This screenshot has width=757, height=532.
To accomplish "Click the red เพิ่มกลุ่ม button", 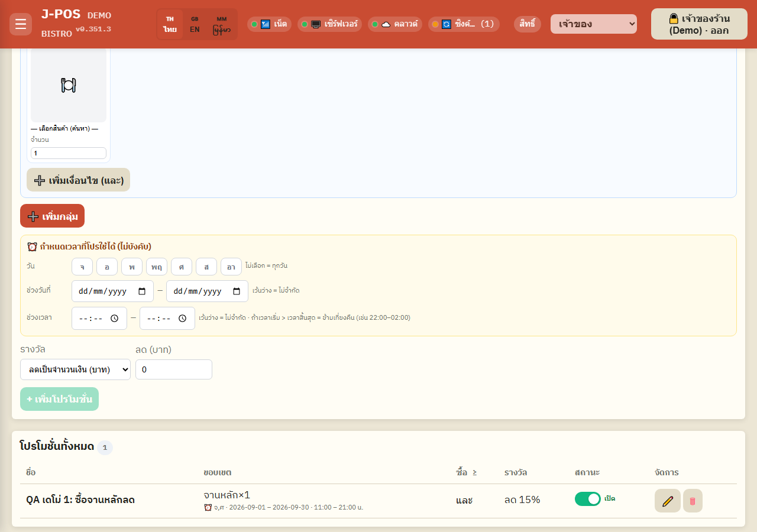I will click(x=52, y=216).
